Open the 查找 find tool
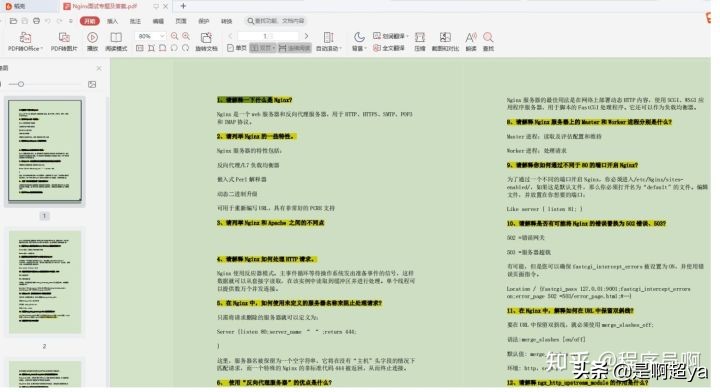The height and width of the screenshot is (392, 720). point(488,41)
